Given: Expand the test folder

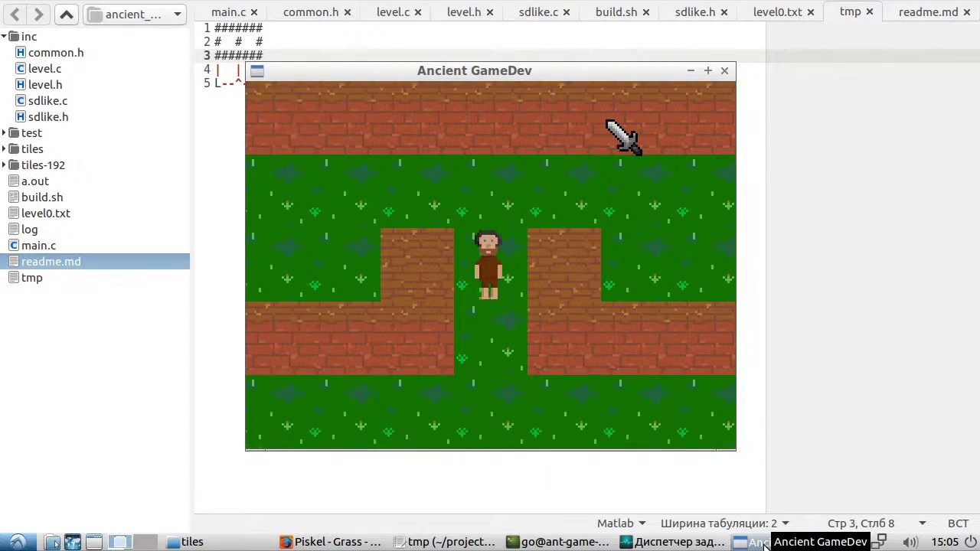Looking at the screenshot, I should pos(4,133).
